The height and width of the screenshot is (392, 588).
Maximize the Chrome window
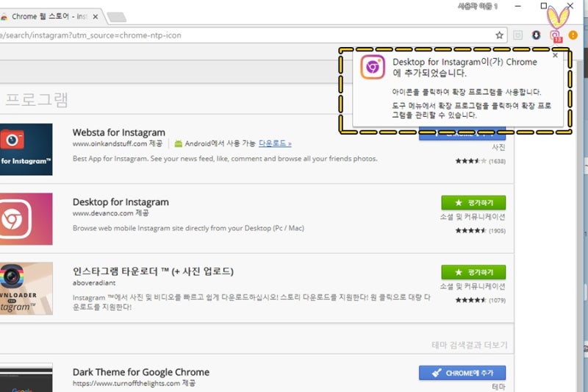pyautogui.click(x=543, y=6)
